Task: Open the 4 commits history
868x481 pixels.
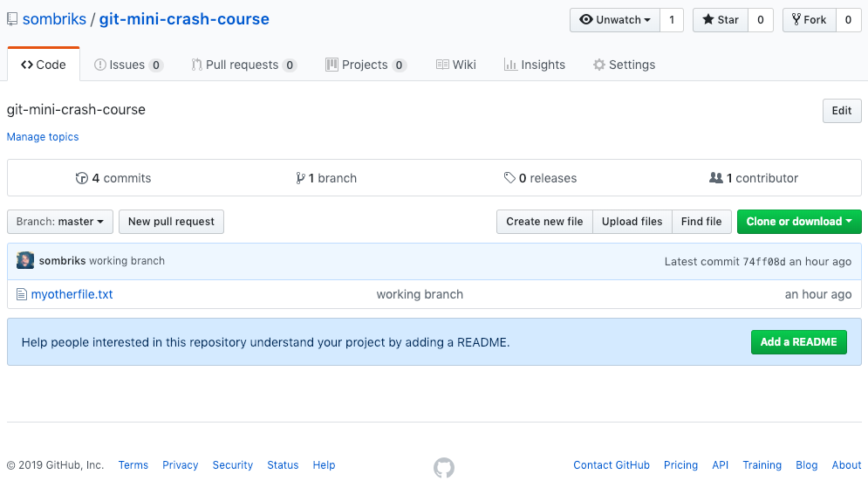Action: pos(114,178)
